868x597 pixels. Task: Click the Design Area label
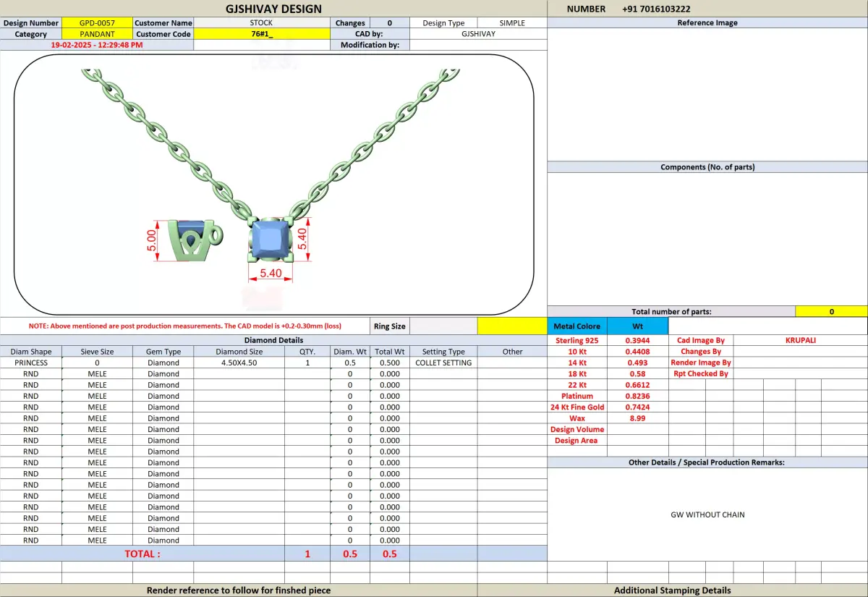pyautogui.click(x=577, y=441)
